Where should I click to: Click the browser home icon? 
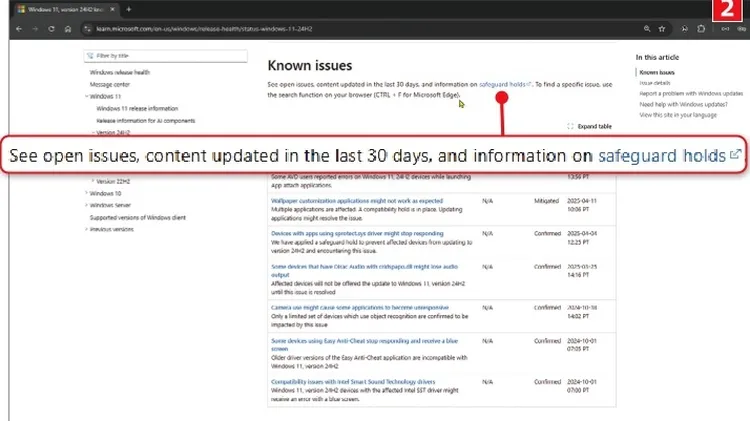click(68, 29)
